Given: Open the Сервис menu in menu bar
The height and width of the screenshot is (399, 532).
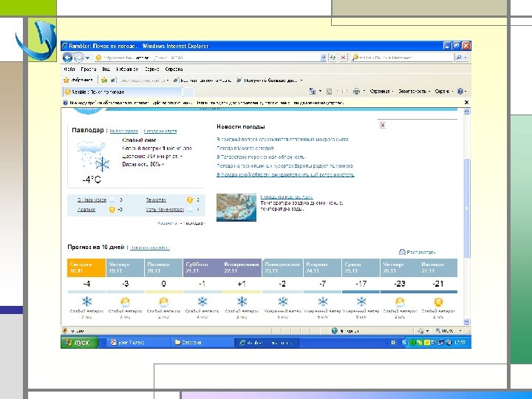Looking at the screenshot, I should click(x=151, y=69).
